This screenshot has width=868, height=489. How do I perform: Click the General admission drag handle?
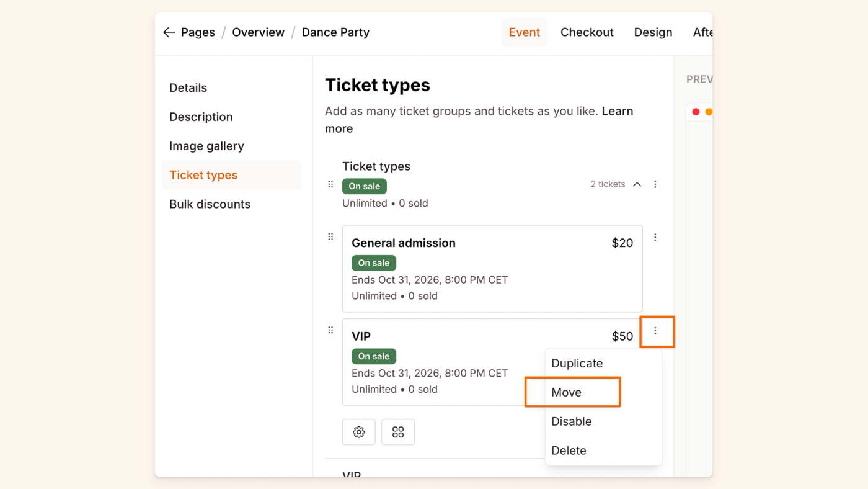330,236
